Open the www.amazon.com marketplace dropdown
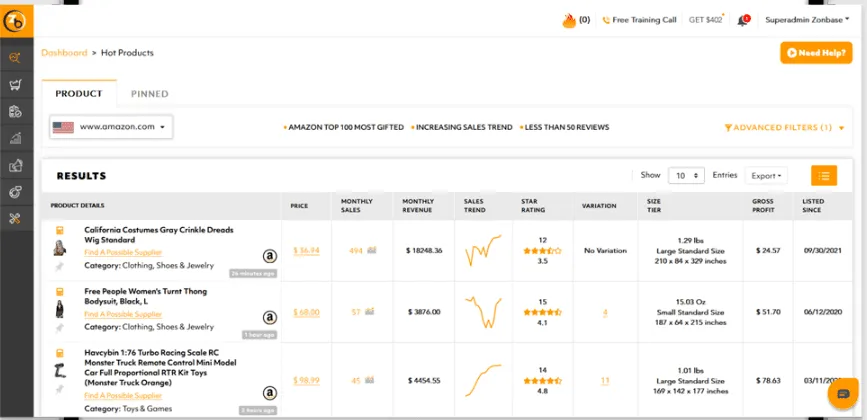This screenshot has height=420, width=867. coord(111,127)
